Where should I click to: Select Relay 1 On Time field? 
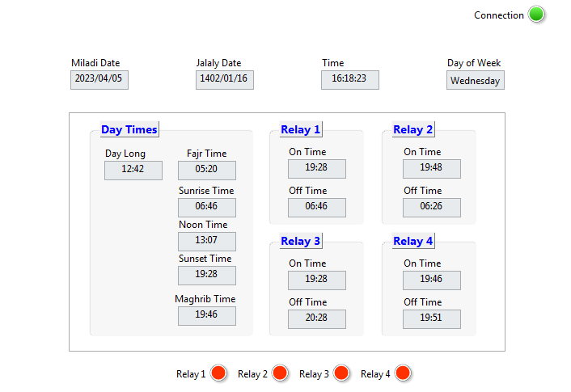[x=317, y=169]
